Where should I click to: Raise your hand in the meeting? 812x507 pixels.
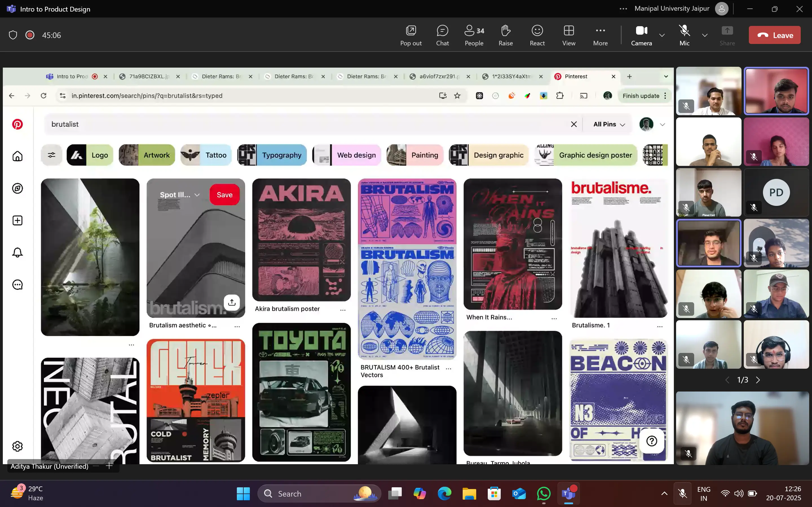click(506, 35)
